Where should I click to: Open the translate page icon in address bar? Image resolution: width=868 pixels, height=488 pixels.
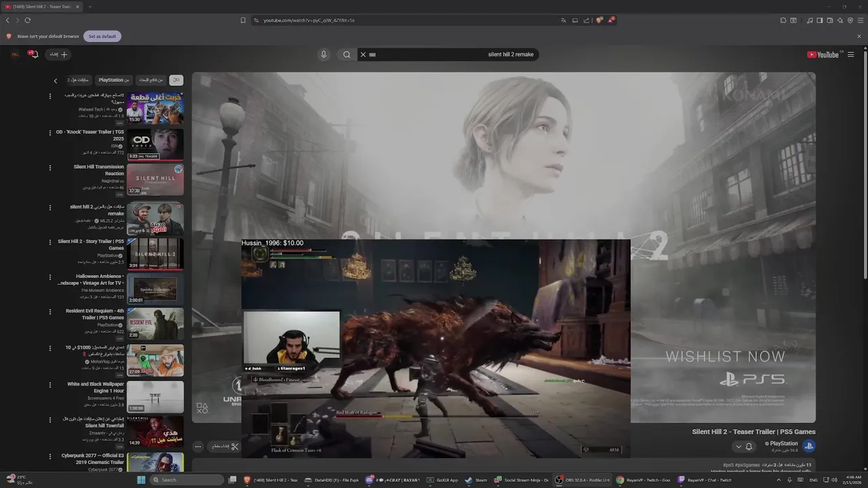[x=563, y=20]
